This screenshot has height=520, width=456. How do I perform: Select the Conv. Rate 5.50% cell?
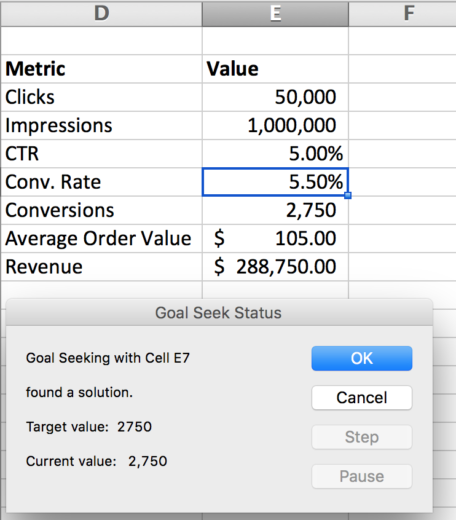[275, 182]
